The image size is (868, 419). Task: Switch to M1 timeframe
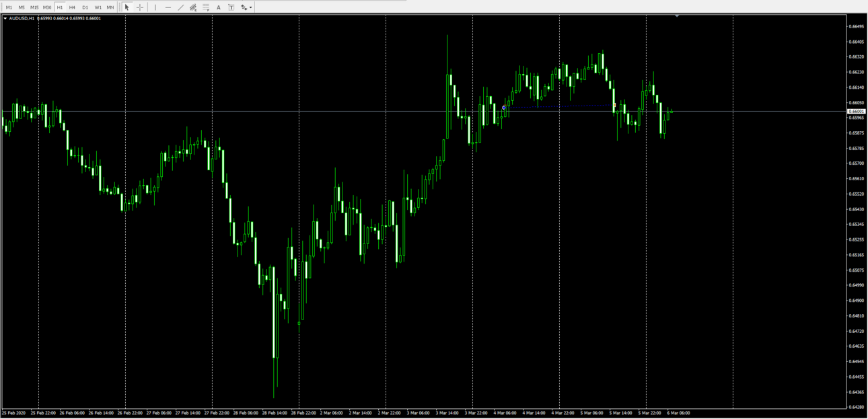[x=9, y=7]
